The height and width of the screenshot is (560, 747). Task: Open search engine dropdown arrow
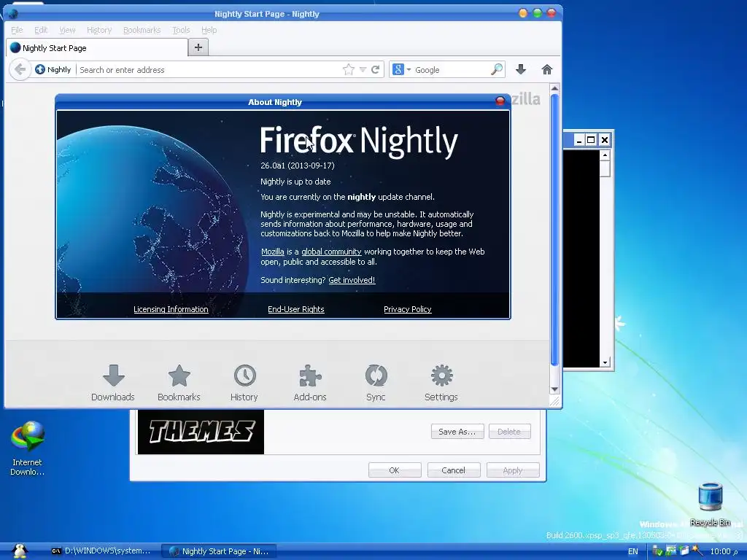409,70
